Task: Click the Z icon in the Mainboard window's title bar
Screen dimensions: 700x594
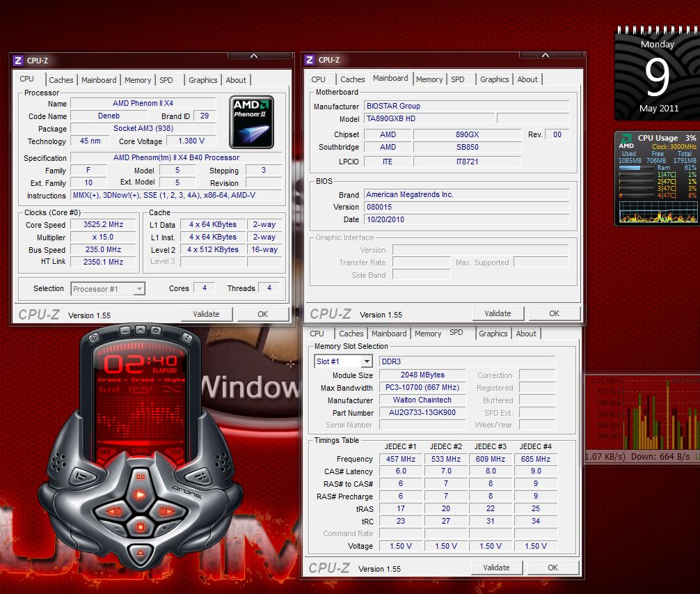Action: pyautogui.click(x=310, y=60)
